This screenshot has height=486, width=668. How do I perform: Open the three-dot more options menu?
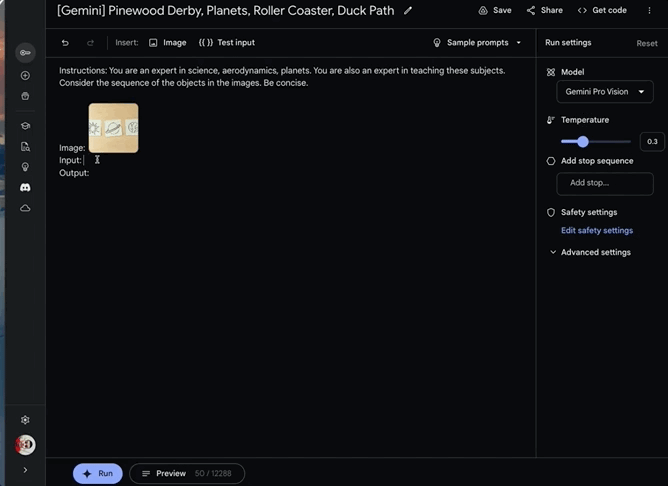point(649,11)
